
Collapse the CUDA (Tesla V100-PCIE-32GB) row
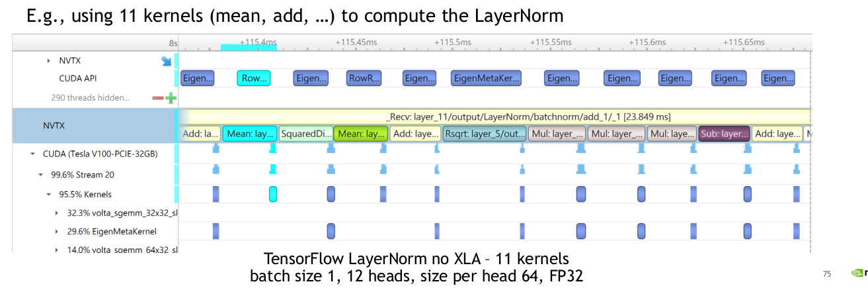(x=32, y=154)
